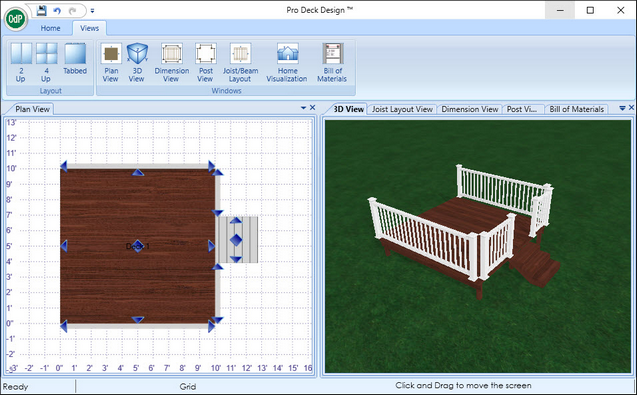Screen dimensions: 637x395
Task: Open the Bill of Materials icon
Action: pos(332,62)
